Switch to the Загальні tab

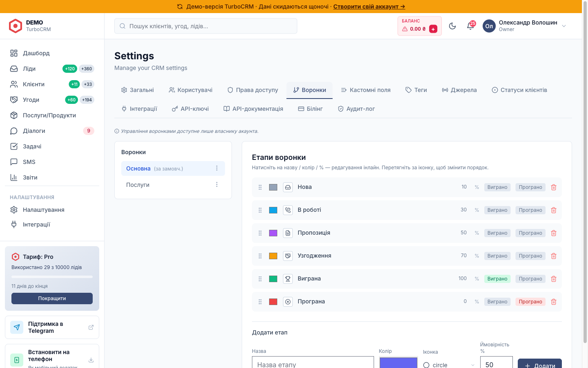tap(138, 90)
